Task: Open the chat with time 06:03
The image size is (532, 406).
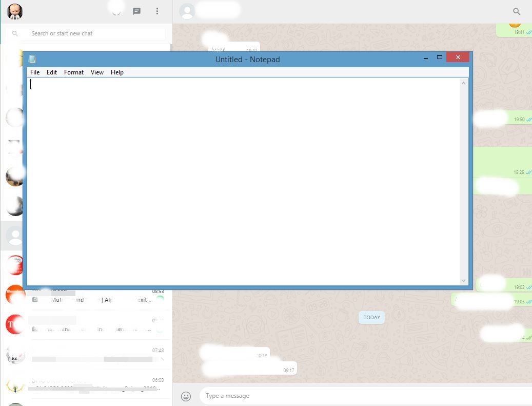Action: tap(86, 384)
